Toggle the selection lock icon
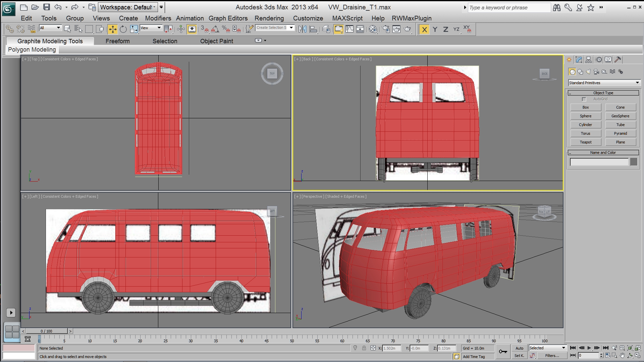The image size is (644, 362). (364, 348)
